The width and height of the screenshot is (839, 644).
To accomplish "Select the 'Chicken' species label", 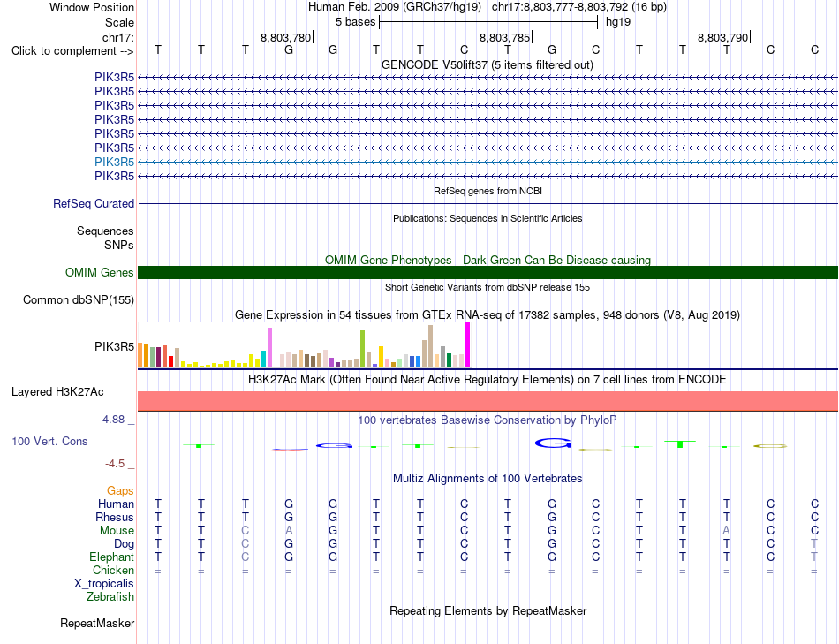I will [x=113, y=570].
